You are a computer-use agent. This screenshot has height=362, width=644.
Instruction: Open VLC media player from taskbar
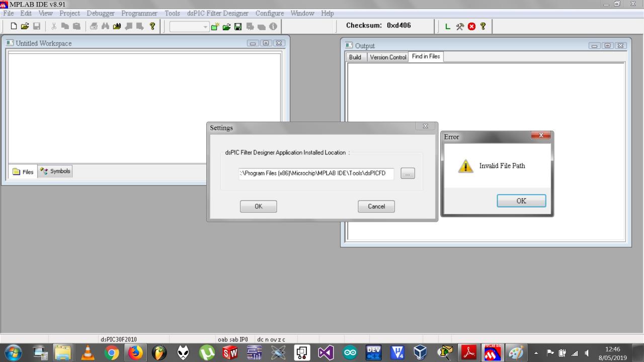coord(88,352)
